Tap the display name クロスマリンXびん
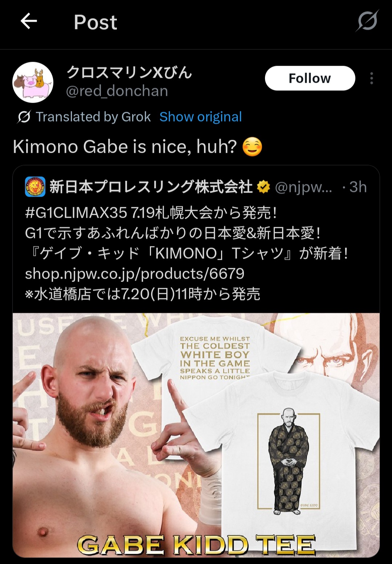 click(x=129, y=72)
